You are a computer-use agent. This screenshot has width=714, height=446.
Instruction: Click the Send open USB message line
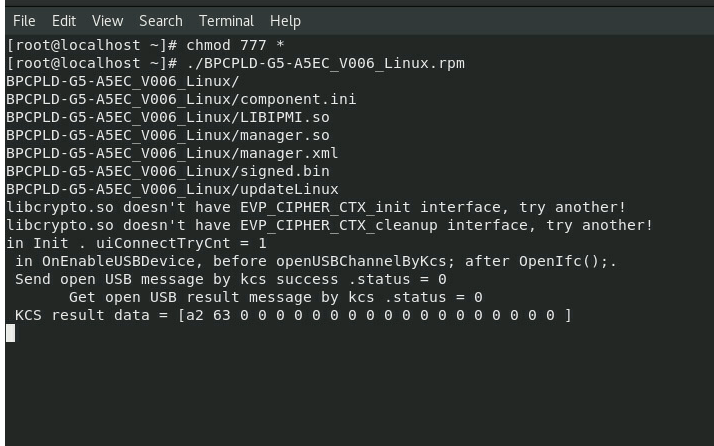coord(231,279)
